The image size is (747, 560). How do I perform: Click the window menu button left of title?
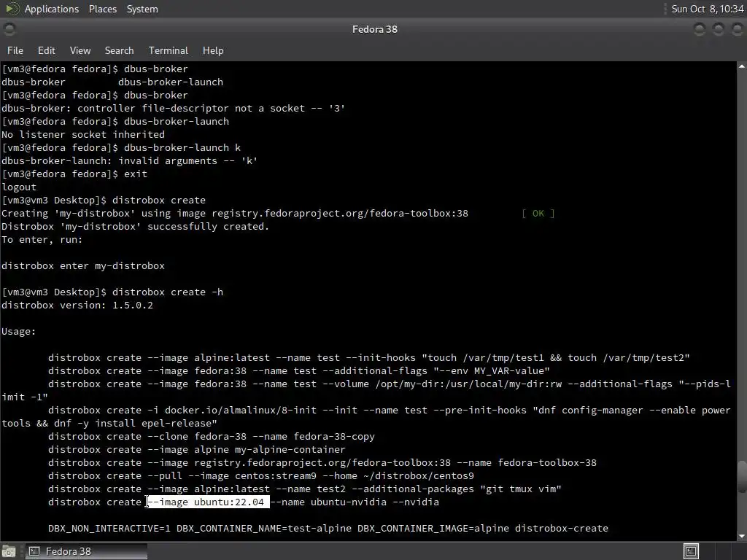point(9,29)
